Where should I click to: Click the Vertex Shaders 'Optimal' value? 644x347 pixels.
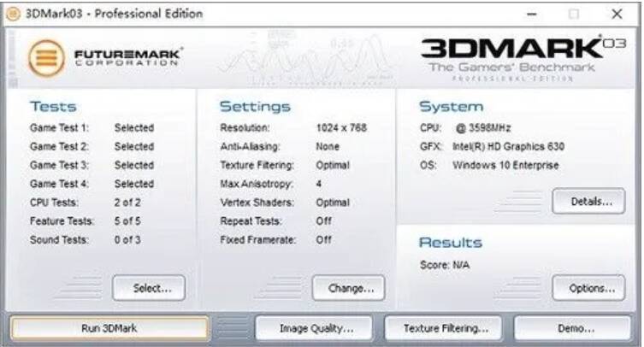point(333,203)
